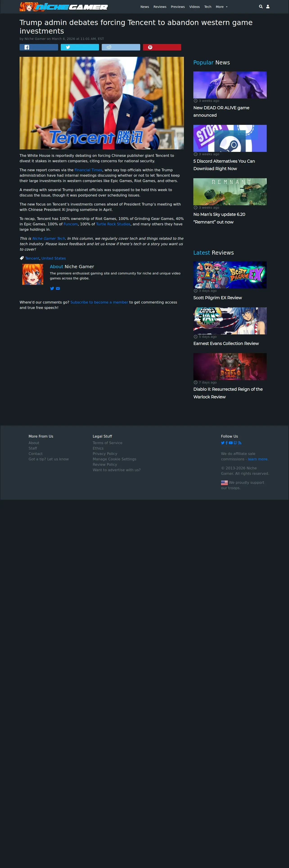This screenshot has width=289, height=868.
Task: Open Earnest Evans Collection Review headline
Action: click(x=226, y=343)
